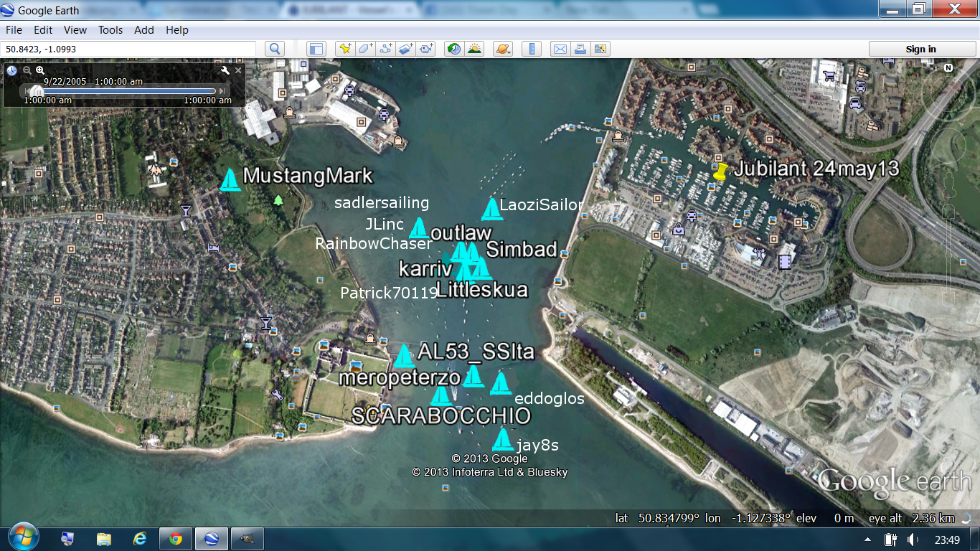The image size is (980, 551).
Task: Click the Simbad label
Action: point(522,249)
